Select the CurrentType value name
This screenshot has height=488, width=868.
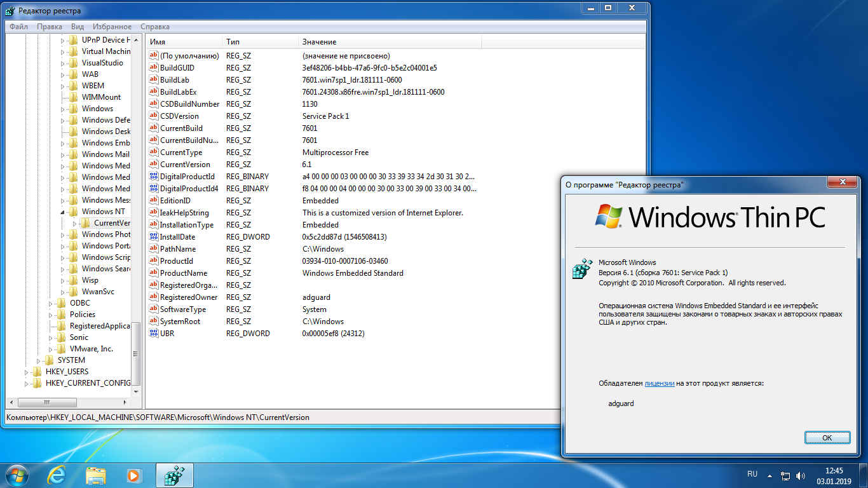(x=181, y=152)
